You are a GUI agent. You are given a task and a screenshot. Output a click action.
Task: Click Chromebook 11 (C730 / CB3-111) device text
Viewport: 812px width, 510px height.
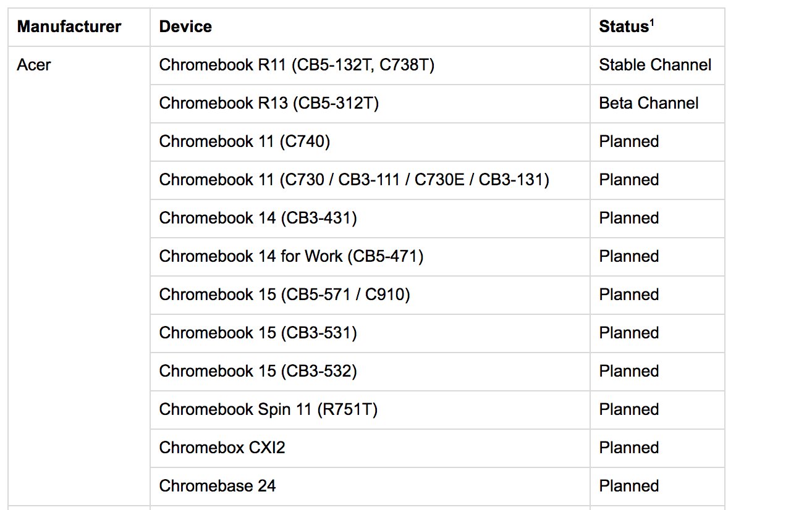tap(354, 180)
